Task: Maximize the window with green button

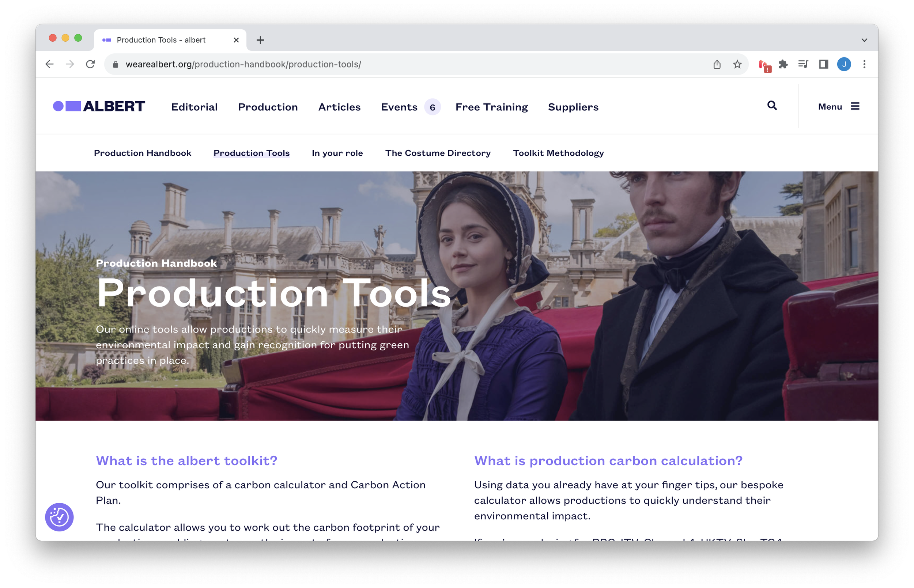Action: (x=78, y=38)
